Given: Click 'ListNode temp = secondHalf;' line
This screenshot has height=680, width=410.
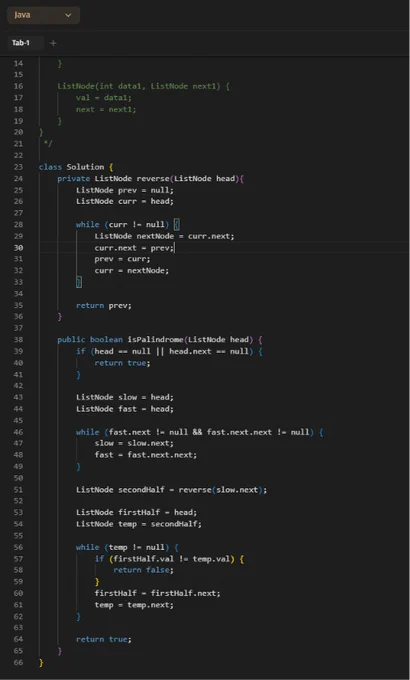Looking at the screenshot, I should pos(139,524).
